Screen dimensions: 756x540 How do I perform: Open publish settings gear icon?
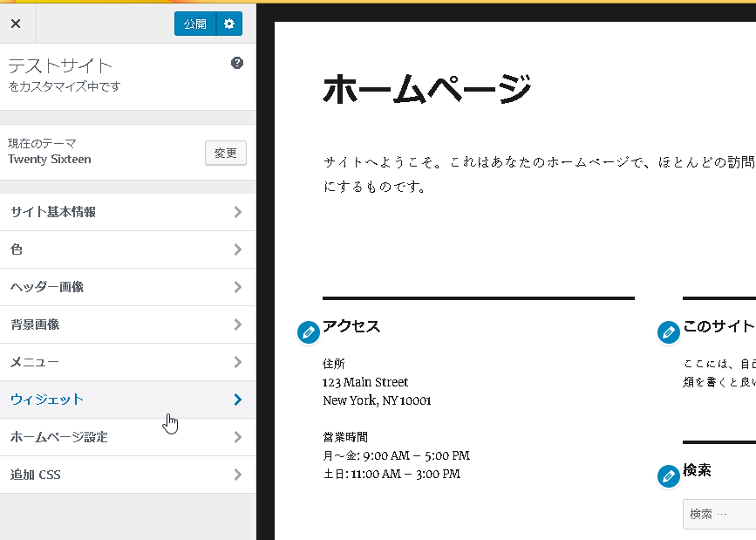click(229, 24)
